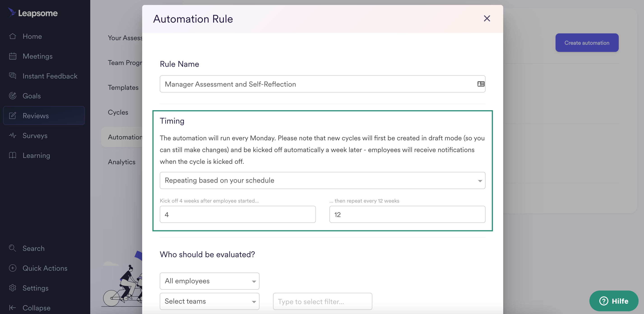Screen dimensions: 644x314
Task: Close the Automation Rule dialog
Action: tap(487, 18)
